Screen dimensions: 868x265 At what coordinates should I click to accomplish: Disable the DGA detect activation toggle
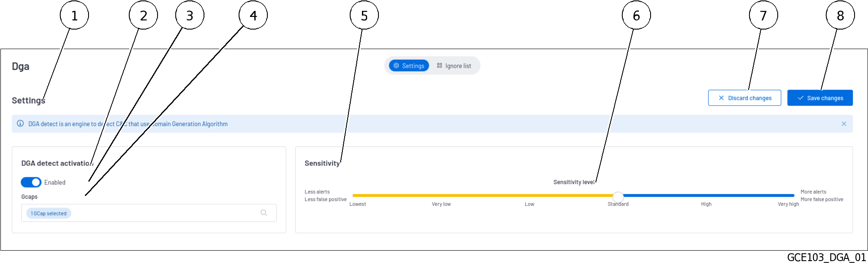coord(30,182)
